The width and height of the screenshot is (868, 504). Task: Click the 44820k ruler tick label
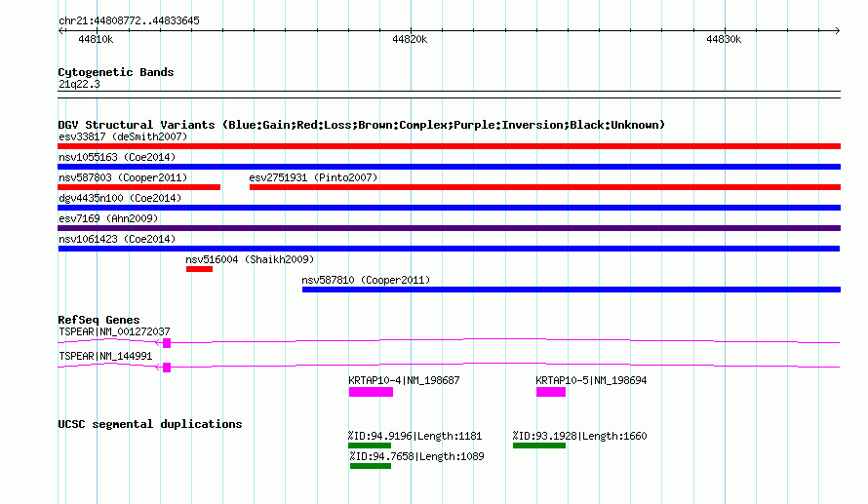pyautogui.click(x=410, y=39)
